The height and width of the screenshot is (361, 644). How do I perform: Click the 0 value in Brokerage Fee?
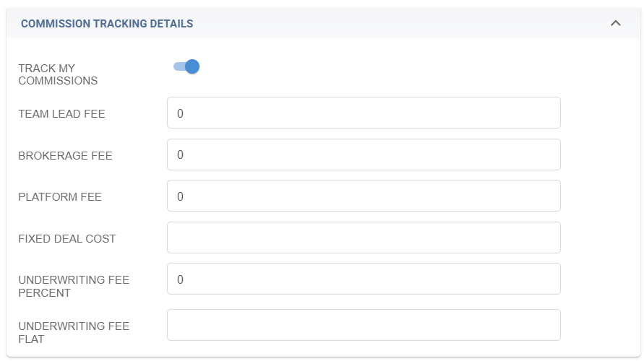click(181, 155)
